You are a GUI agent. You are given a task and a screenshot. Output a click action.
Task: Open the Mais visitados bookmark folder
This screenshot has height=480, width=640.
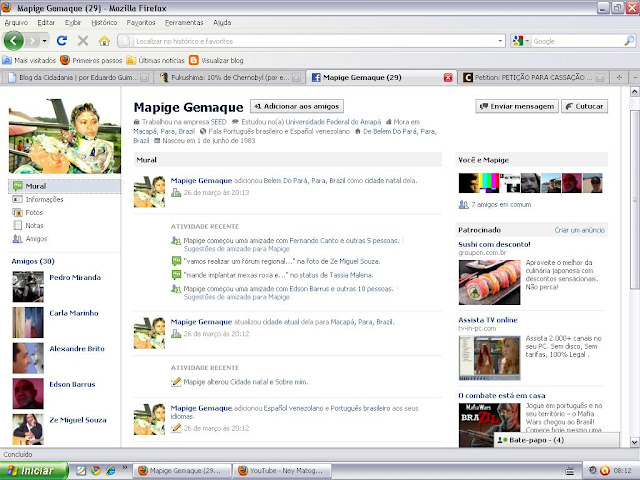click(29, 60)
